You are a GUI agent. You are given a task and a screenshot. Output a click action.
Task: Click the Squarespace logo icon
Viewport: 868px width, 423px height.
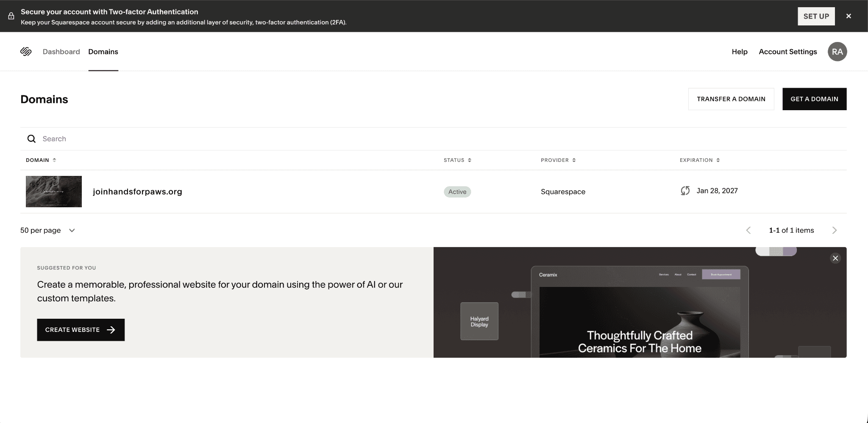26,52
